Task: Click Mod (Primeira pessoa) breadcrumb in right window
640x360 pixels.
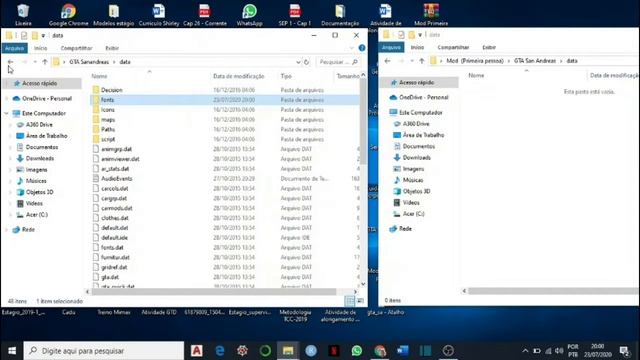Action: coord(475,61)
